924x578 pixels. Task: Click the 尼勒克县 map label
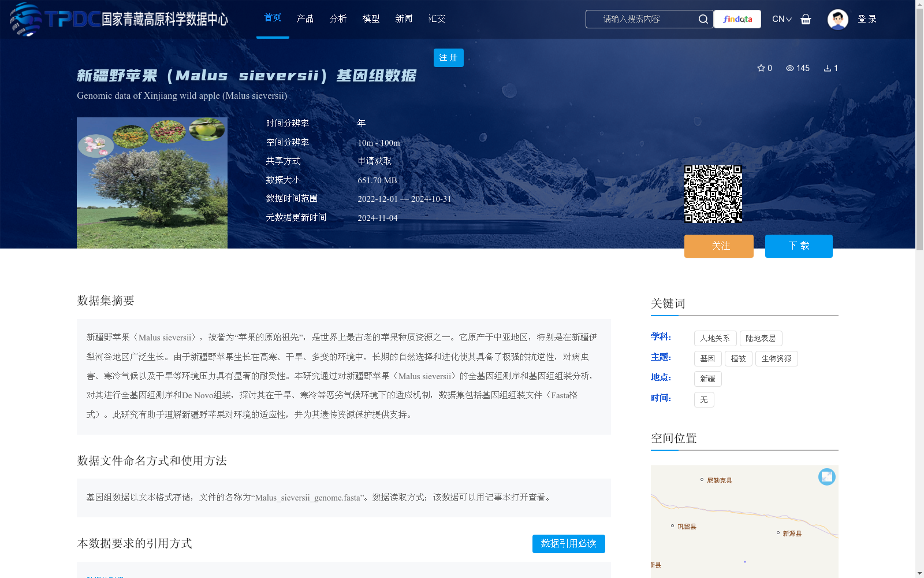pos(719,480)
